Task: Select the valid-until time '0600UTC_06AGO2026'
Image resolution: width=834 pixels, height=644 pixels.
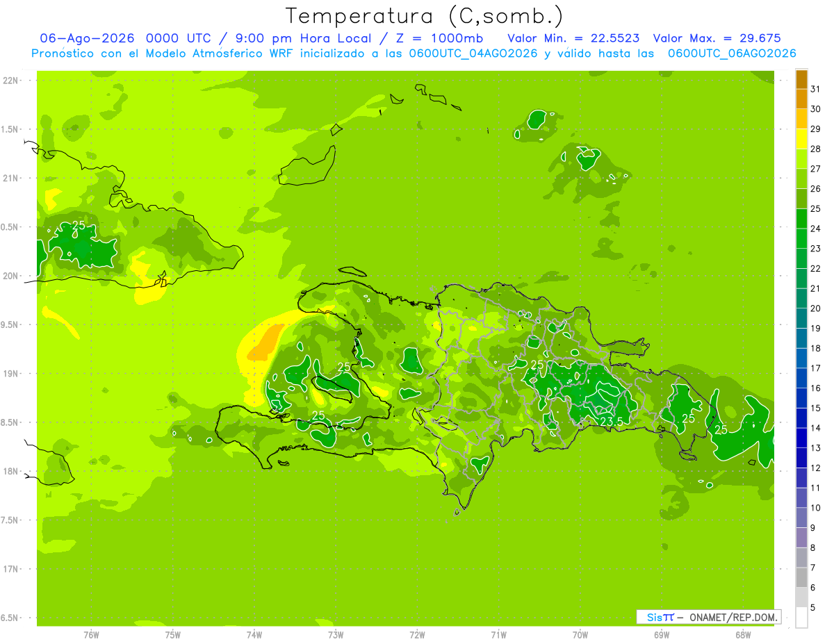Action: click(731, 53)
